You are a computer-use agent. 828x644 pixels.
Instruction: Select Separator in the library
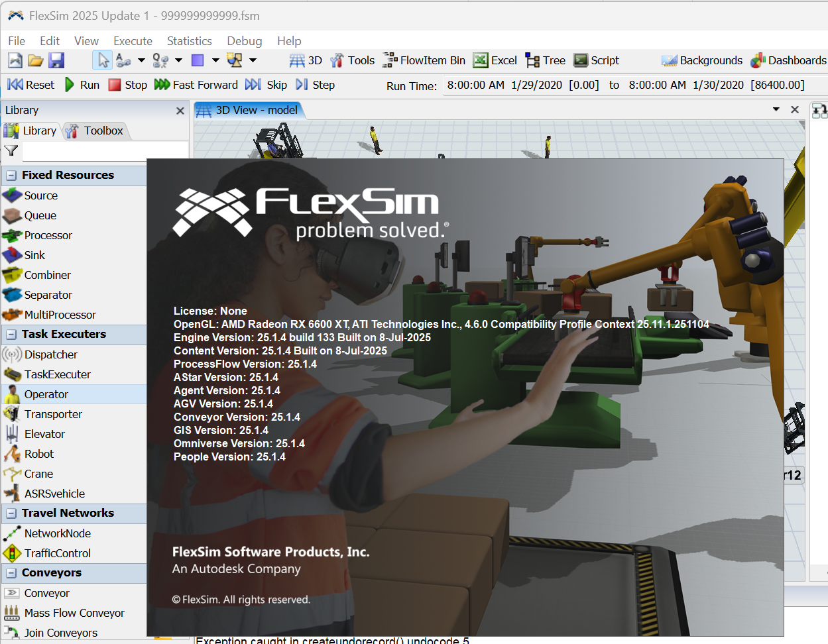click(73, 295)
